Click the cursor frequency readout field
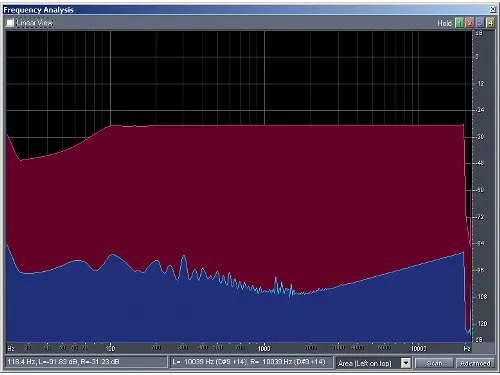 (86, 362)
